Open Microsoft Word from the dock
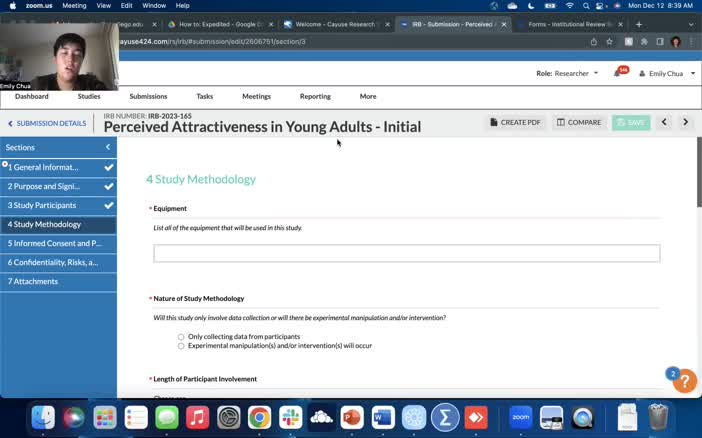Viewport: 702px width, 438px height. tap(383, 417)
